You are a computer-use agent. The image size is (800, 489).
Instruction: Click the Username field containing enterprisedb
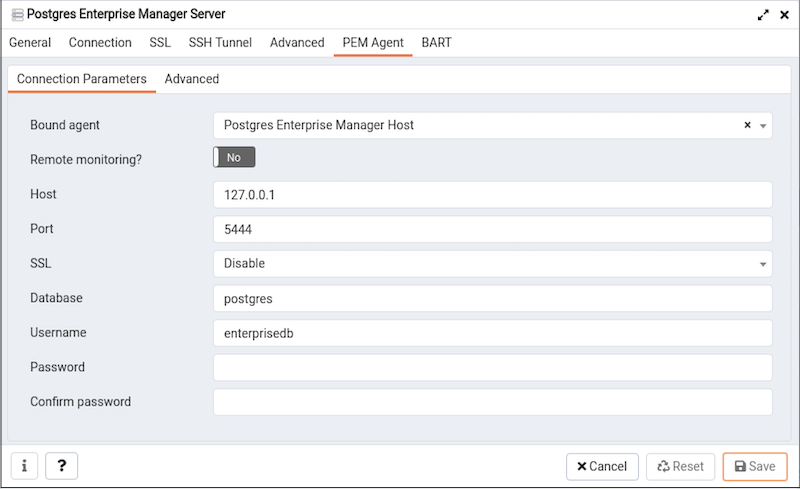(x=492, y=333)
